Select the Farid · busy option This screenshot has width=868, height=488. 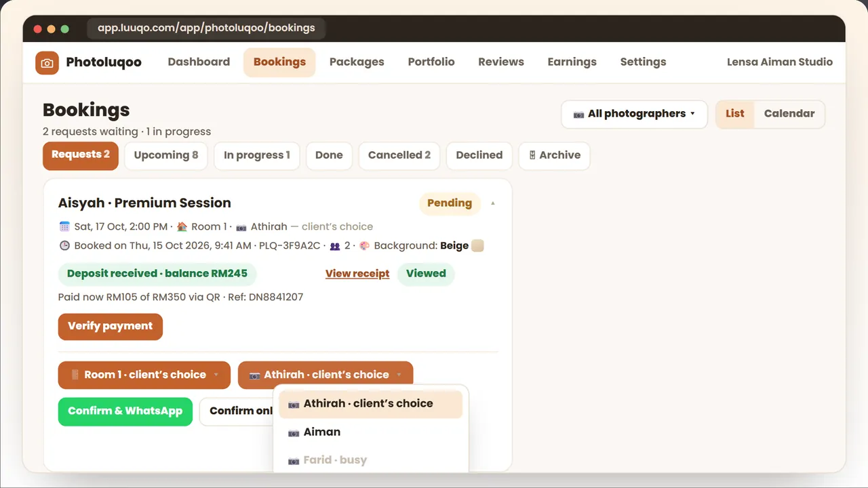tap(371, 460)
